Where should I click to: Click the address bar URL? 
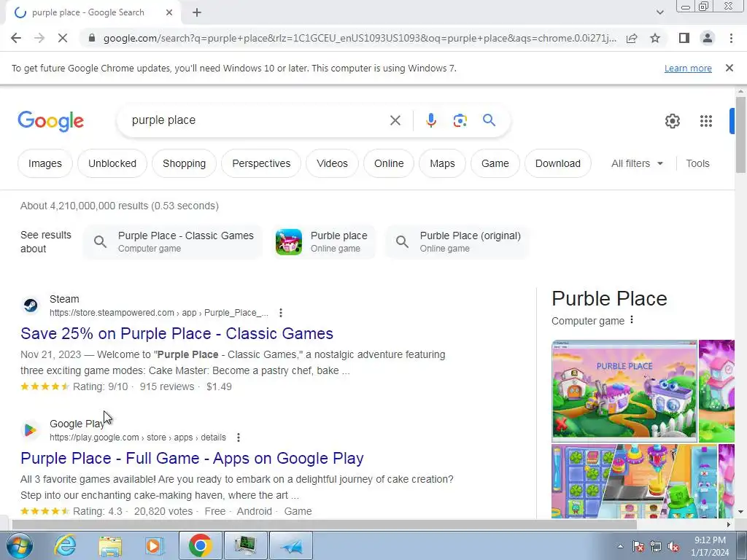pyautogui.click(x=360, y=38)
